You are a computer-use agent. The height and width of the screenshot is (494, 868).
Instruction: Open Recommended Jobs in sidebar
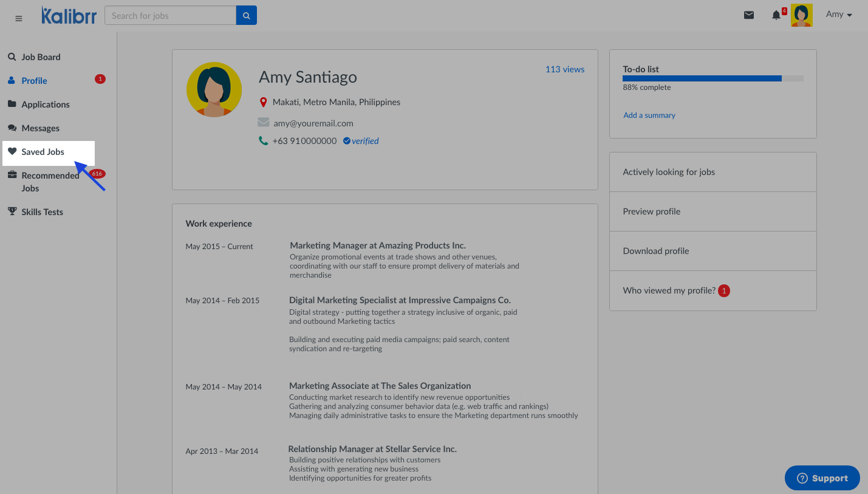tap(50, 182)
